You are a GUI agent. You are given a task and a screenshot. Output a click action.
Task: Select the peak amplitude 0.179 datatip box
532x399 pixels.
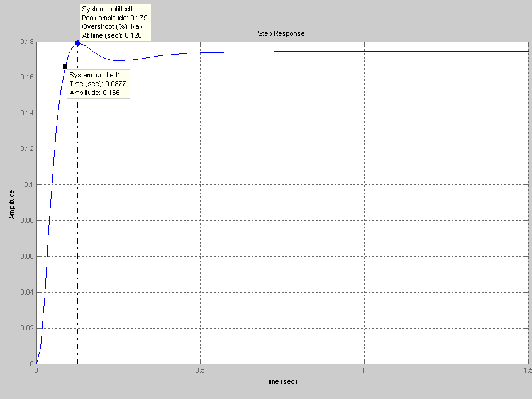(115, 22)
